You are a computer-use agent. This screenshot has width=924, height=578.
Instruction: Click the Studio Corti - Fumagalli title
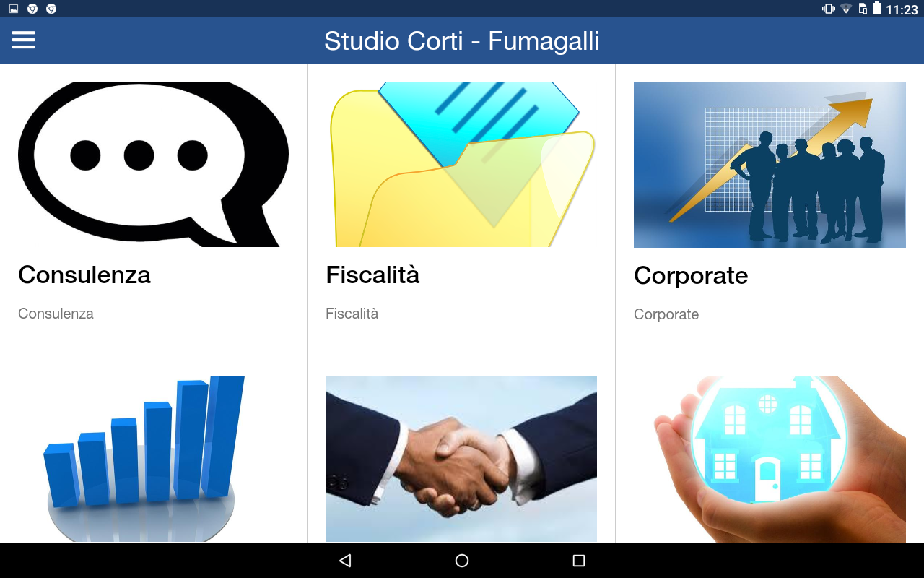click(462, 40)
